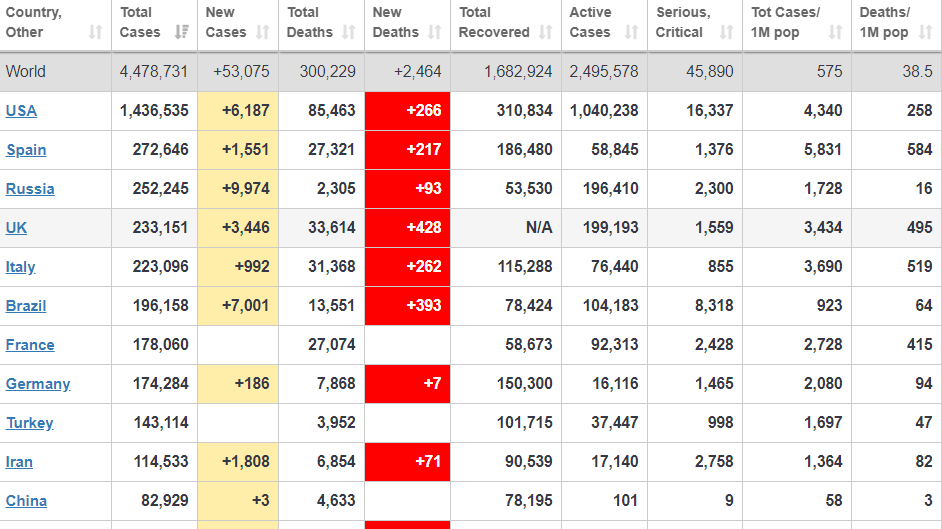Sort by Active Cases column arrows

631,32
